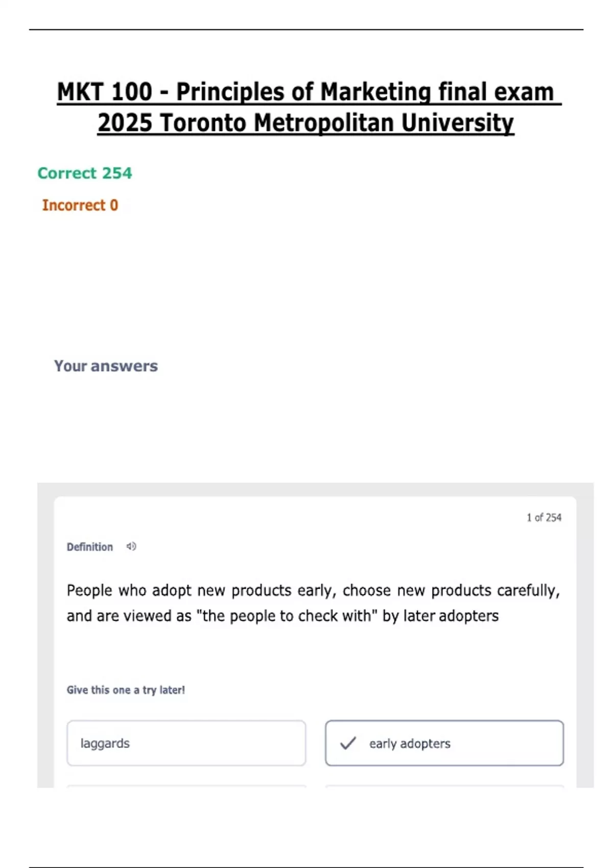Click the "1 of 254" question counter
613x868 pixels.
tap(544, 517)
